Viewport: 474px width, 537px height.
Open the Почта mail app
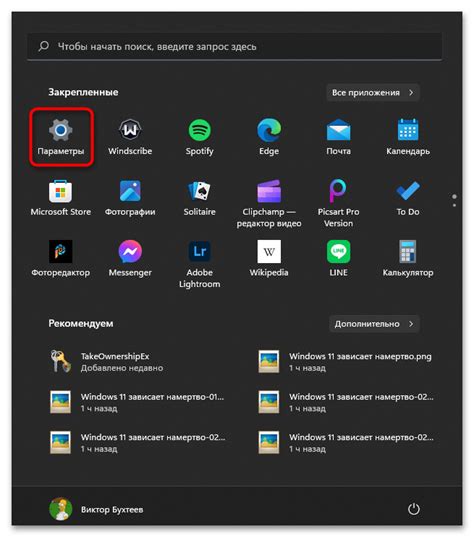coord(338,137)
